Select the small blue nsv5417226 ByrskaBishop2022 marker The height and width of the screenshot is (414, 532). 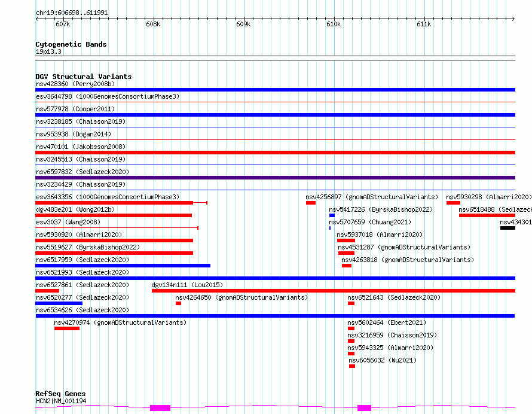pos(332,215)
